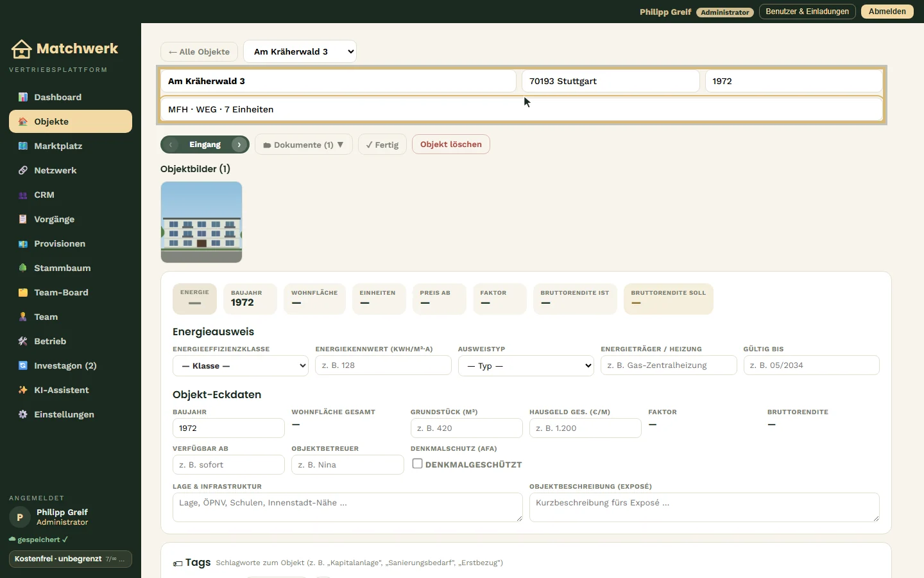Click the KI-Assistent sparkle icon
Viewport: 924px width, 578px height.
pyautogui.click(x=23, y=390)
